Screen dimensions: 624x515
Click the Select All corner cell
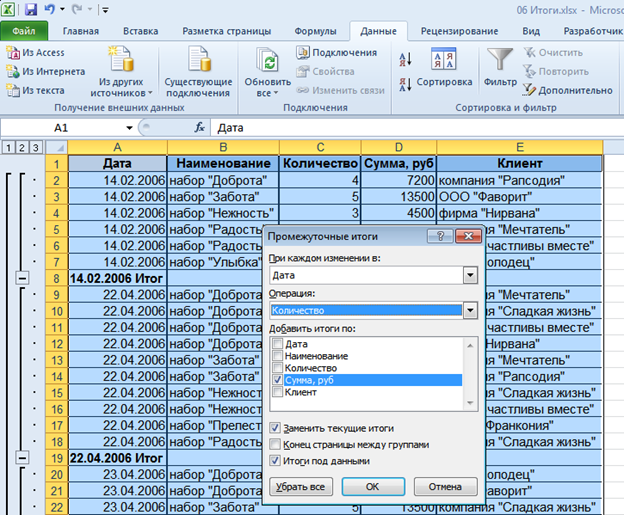pyautogui.click(x=56, y=148)
